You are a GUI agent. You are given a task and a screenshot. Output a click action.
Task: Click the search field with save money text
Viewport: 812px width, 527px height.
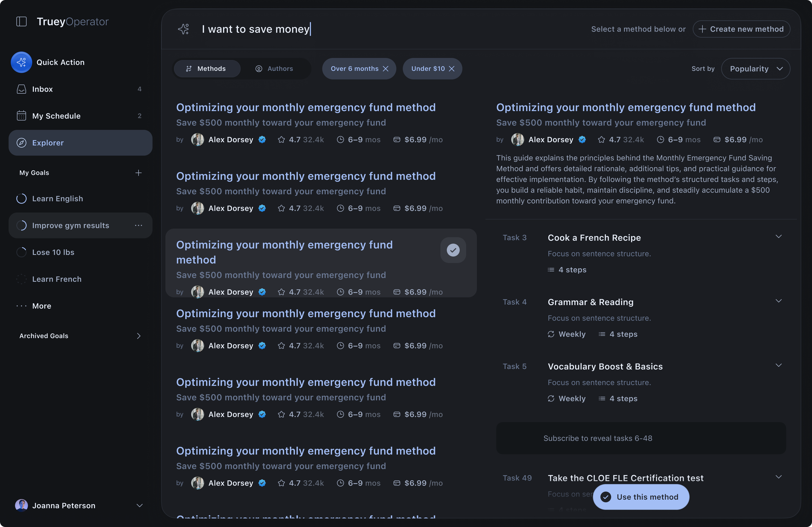pyautogui.click(x=375, y=29)
